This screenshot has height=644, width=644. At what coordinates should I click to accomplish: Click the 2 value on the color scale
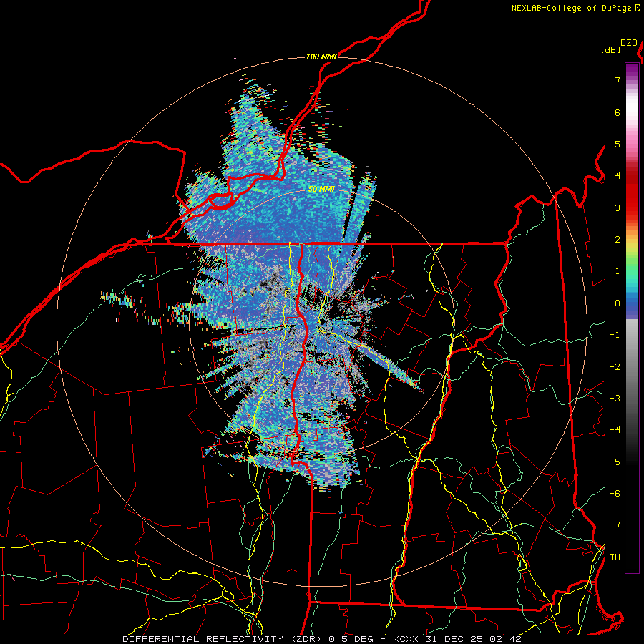(x=618, y=240)
